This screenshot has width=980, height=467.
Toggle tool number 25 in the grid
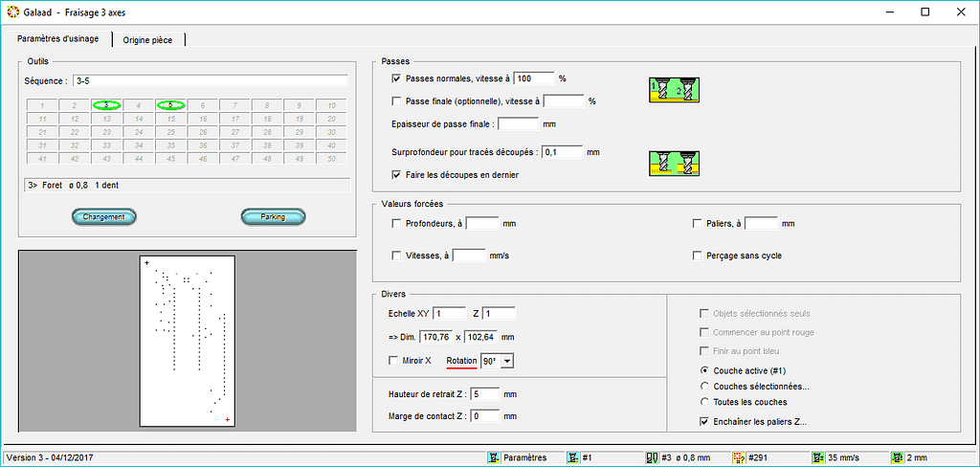pyautogui.click(x=170, y=132)
